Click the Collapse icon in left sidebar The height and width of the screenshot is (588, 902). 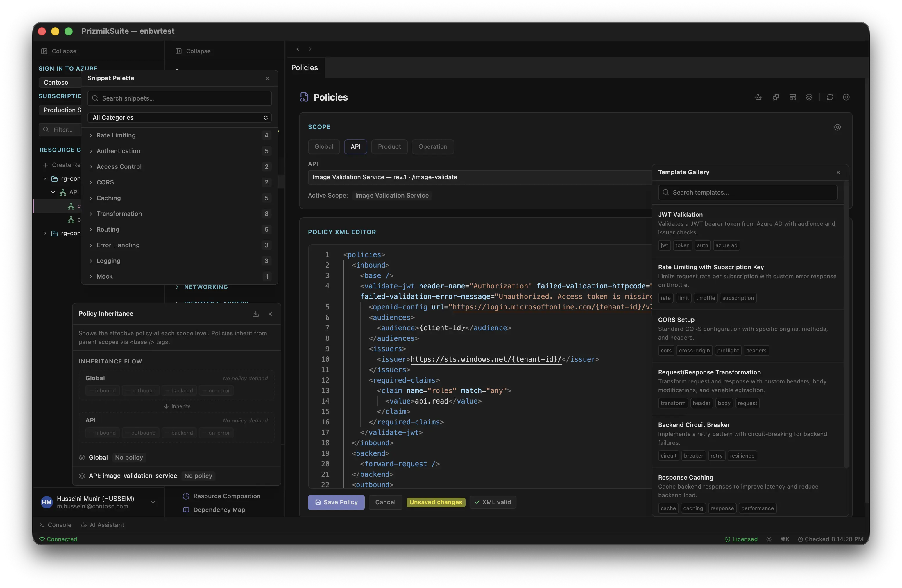pyautogui.click(x=44, y=51)
